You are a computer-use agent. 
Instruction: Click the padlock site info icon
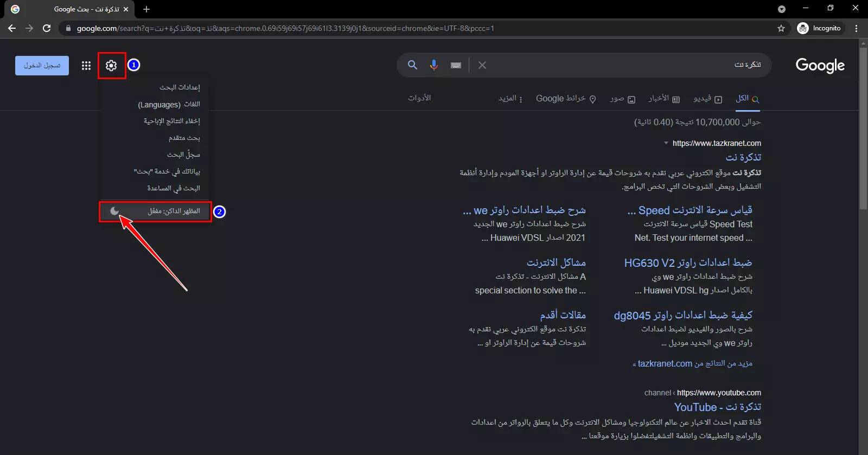pyautogui.click(x=68, y=28)
